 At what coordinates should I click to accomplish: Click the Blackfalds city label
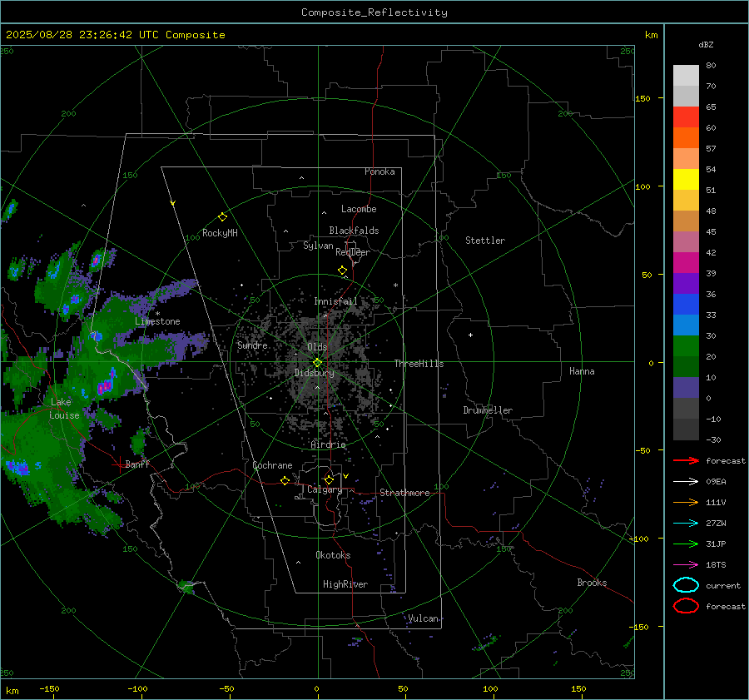(x=354, y=231)
